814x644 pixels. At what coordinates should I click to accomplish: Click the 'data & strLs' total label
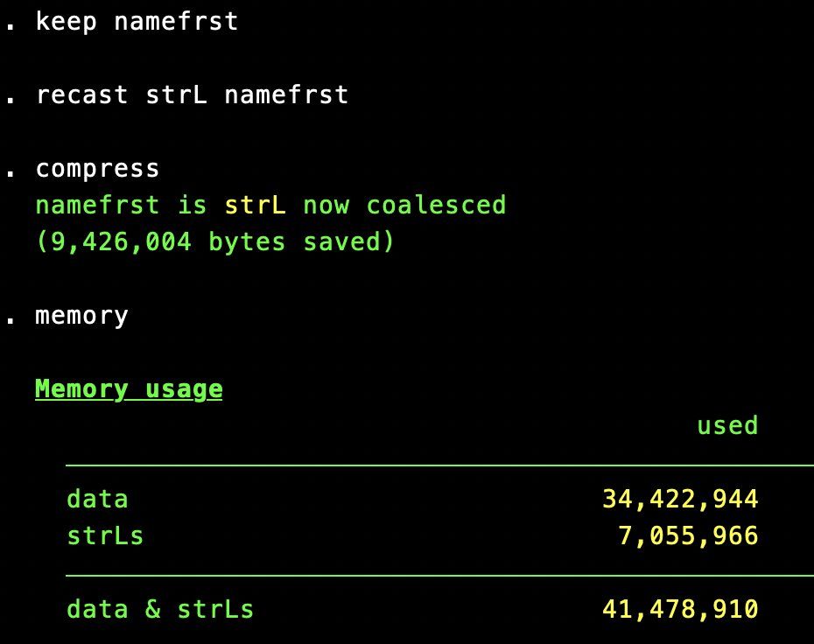point(160,610)
